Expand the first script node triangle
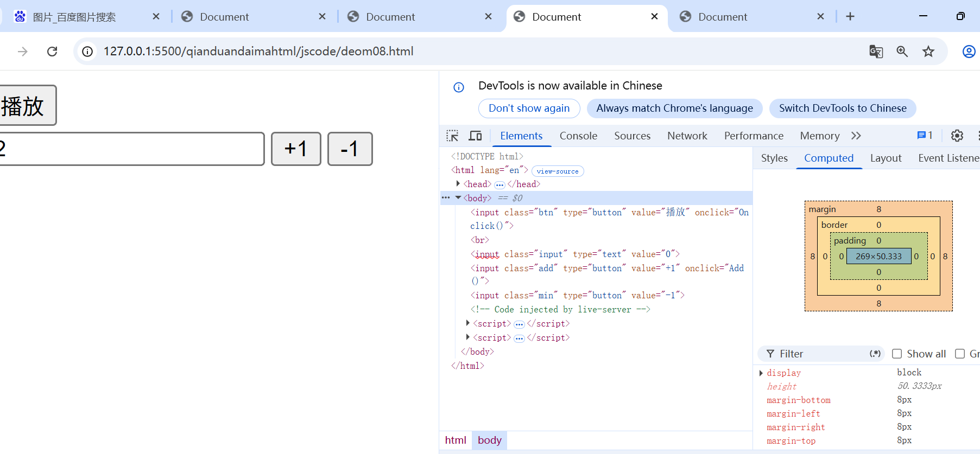This screenshot has height=454, width=980. tap(468, 323)
